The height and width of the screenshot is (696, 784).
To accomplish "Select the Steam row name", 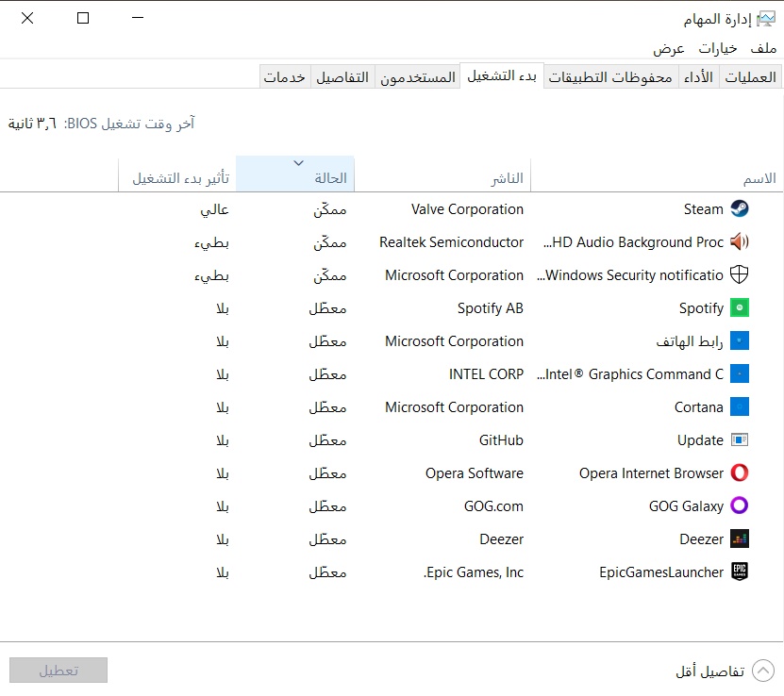I will point(703,208).
